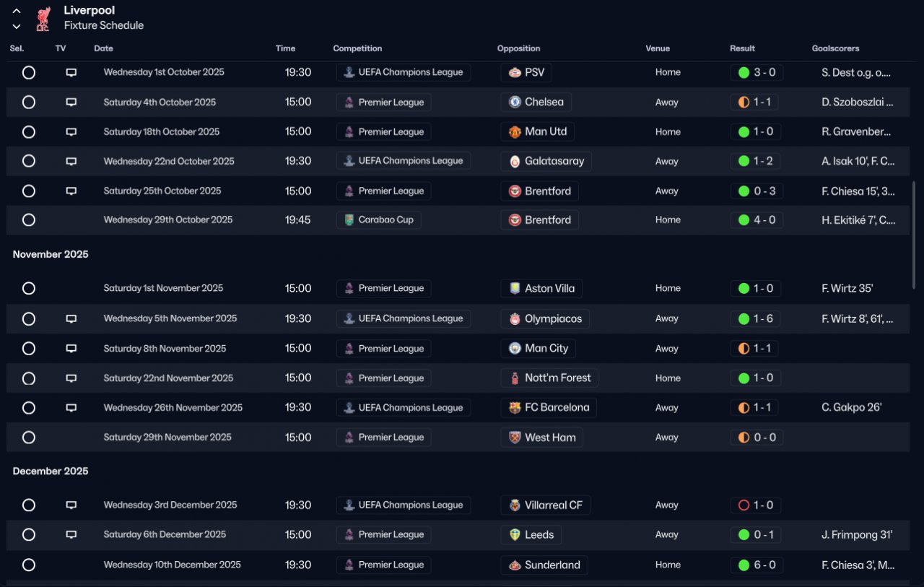This screenshot has width=924, height=587.
Task: Go to next club with down chevron
Action: pos(17,27)
